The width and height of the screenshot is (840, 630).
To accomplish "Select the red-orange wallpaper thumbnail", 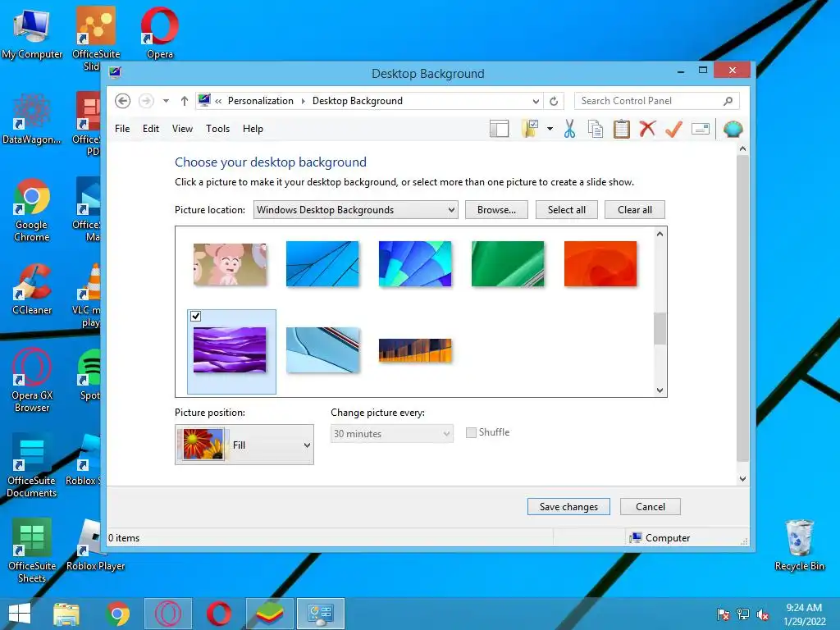I will pos(600,263).
